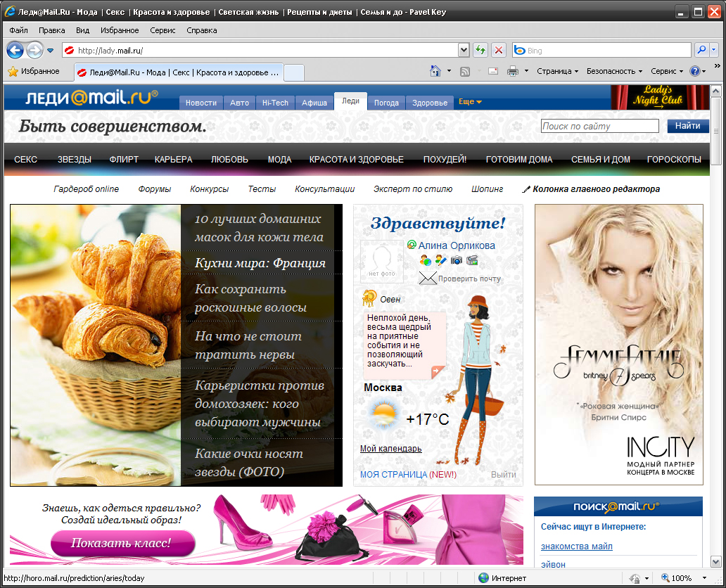Open the Справка menu
726x588 pixels.
(201, 30)
